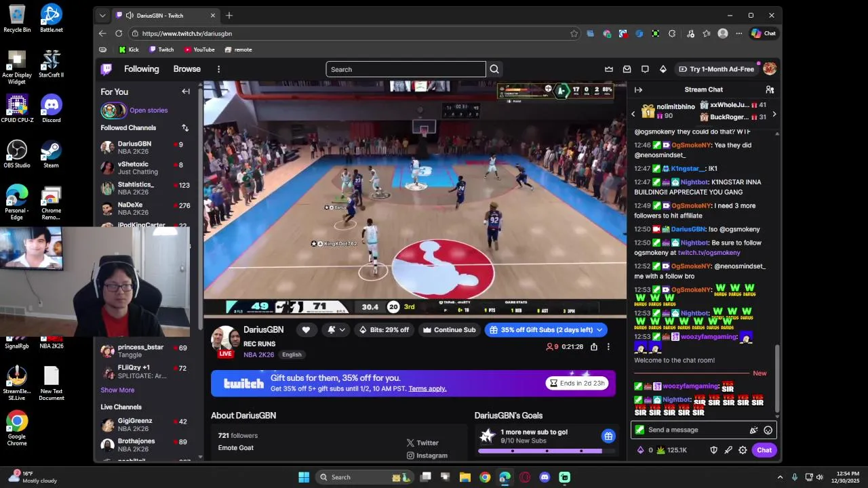Screen dimensions: 868x488
Task: Expand followed channels with Show More
Action: pyautogui.click(x=117, y=390)
